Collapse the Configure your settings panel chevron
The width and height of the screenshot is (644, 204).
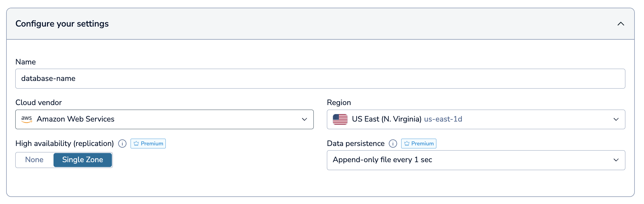[x=620, y=24]
